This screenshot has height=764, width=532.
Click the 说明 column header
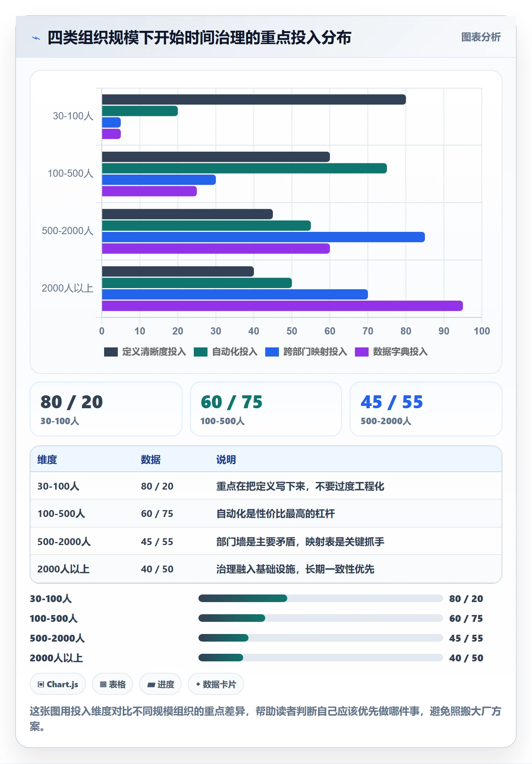point(226,460)
